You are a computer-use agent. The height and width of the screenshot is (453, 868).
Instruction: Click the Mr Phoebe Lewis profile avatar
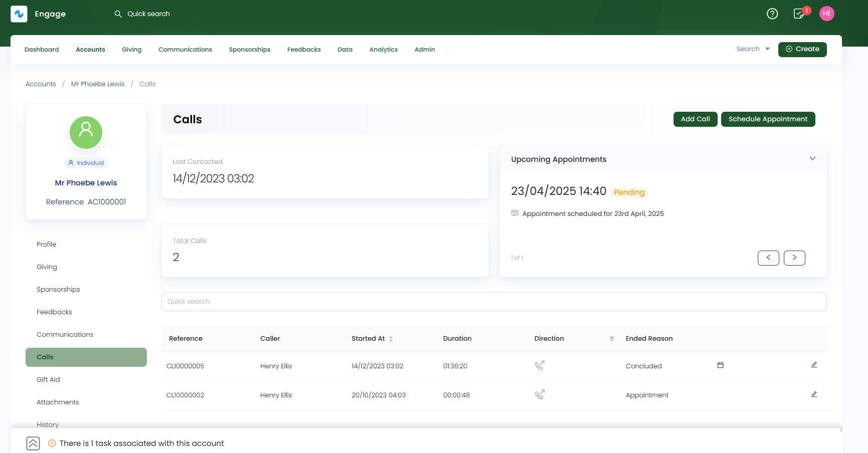point(86,132)
